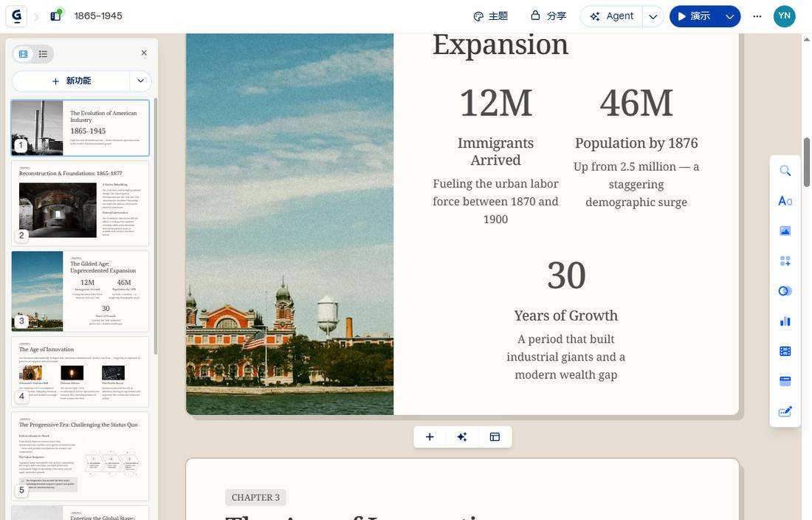
Task: Open the video and media film tool
Action: (785, 351)
